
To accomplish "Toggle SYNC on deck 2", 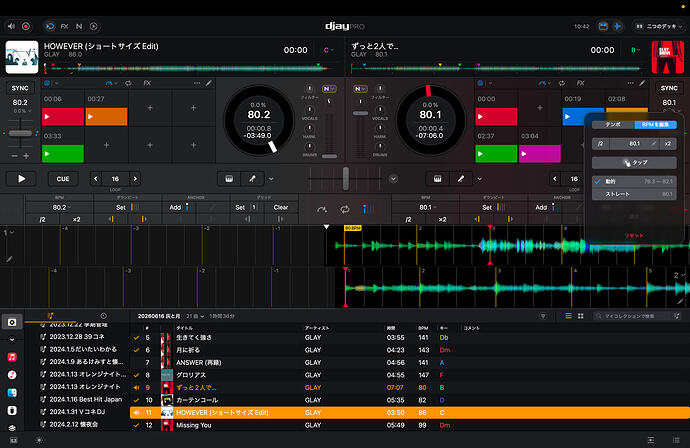I will (669, 88).
